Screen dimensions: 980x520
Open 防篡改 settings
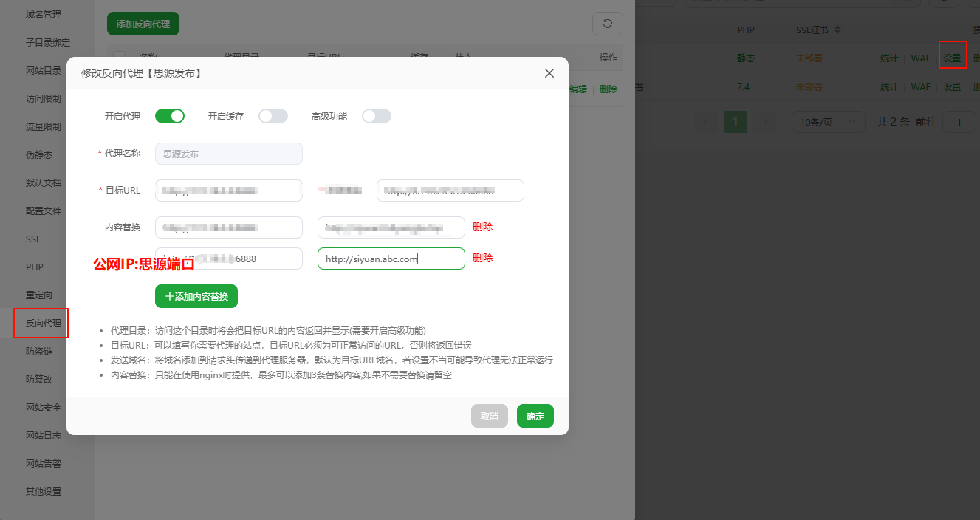pos(38,379)
